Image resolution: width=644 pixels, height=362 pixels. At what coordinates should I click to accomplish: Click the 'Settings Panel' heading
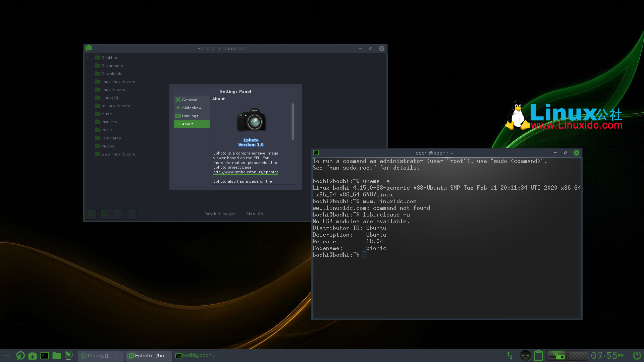235,92
